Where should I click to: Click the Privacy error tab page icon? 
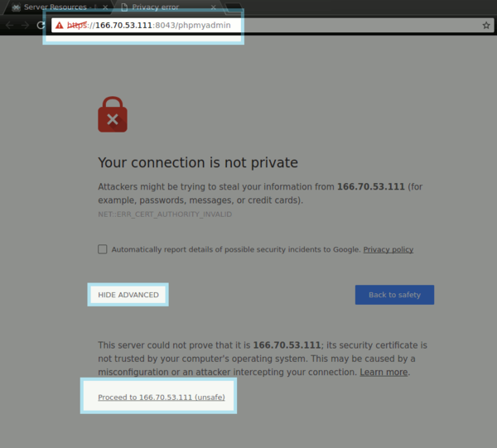pos(124,7)
